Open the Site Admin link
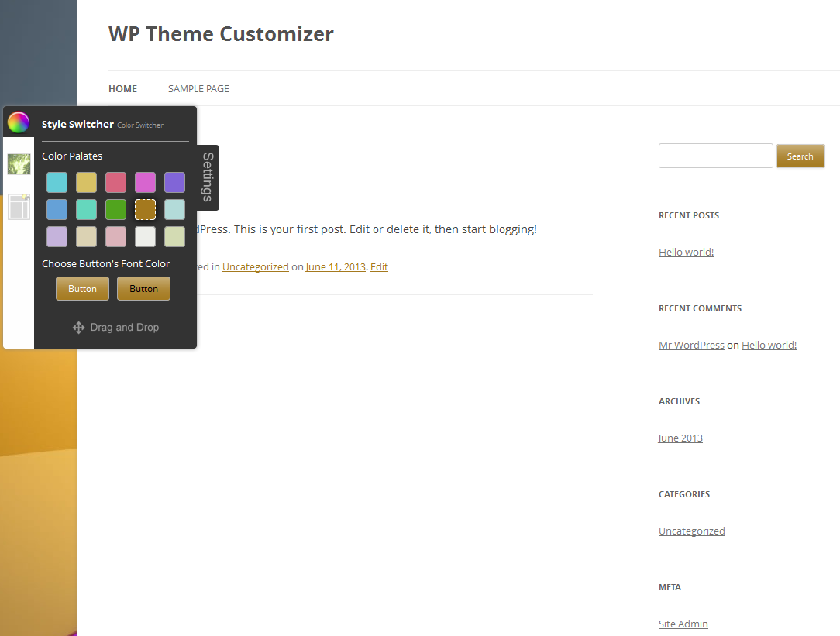This screenshot has width=840, height=636. click(x=683, y=624)
